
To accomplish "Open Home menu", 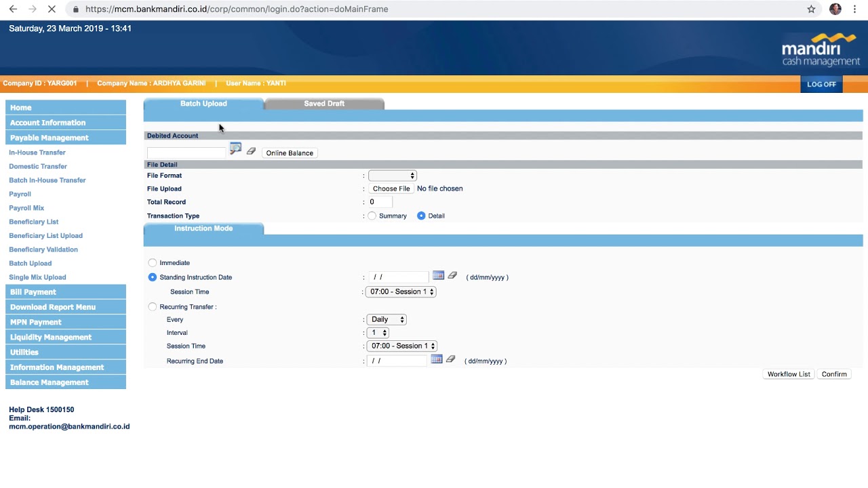I will [x=66, y=108].
